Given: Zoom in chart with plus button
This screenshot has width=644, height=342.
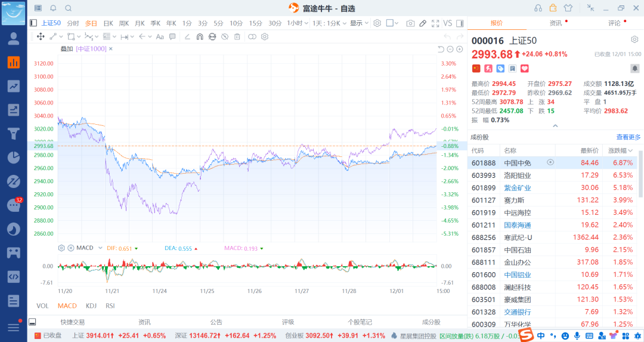Looking at the screenshot, I should click(460, 50).
